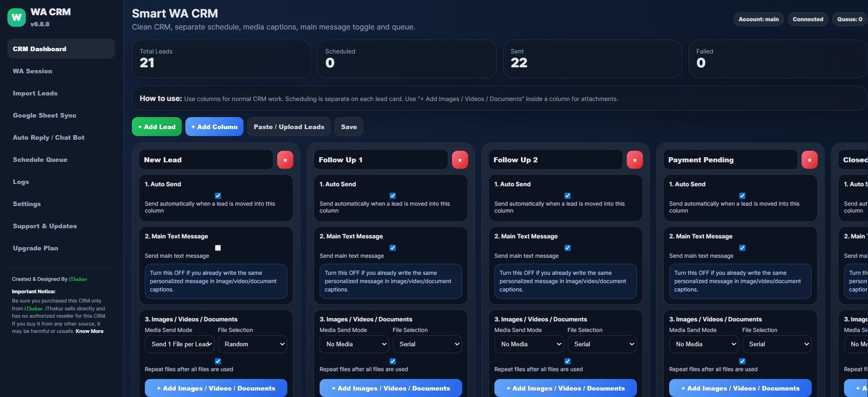Click the Total Leads stat card
Viewport: 868px width, 397px height.
point(221,59)
